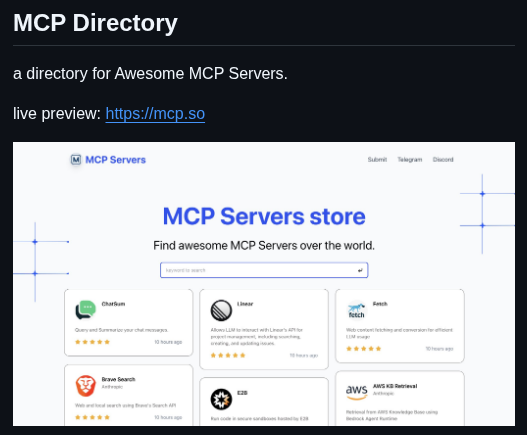Focus the keyword search input field
Screen dimensions: 527x435
click(x=264, y=270)
